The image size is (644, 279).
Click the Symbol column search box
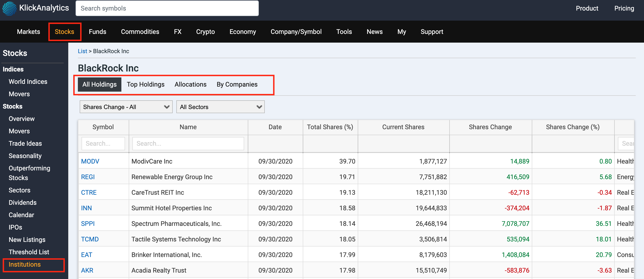pyautogui.click(x=103, y=143)
